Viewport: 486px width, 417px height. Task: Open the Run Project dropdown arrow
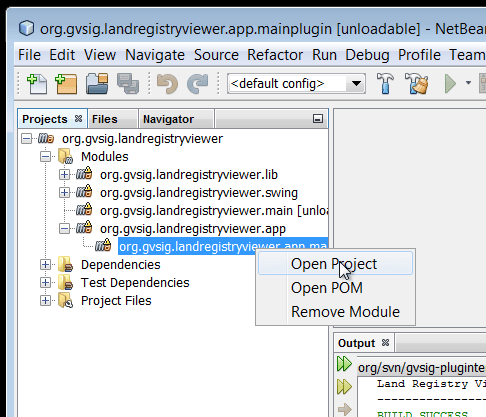(x=468, y=83)
